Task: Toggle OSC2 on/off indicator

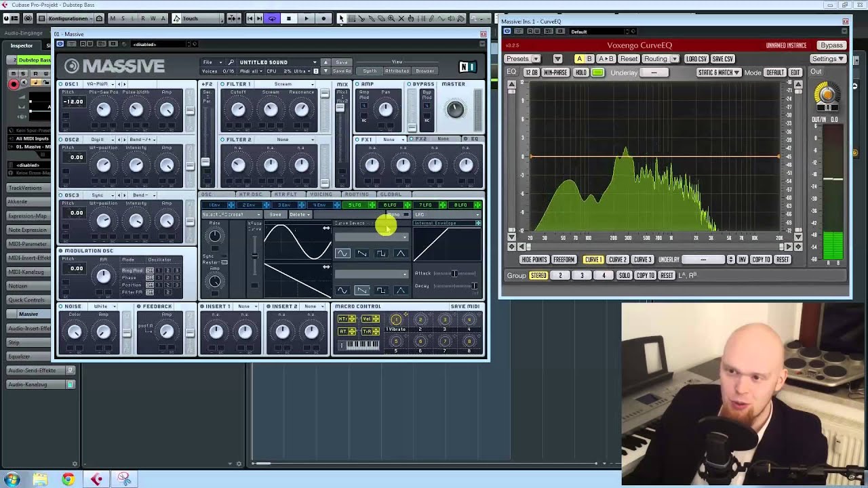Action: tap(60, 140)
